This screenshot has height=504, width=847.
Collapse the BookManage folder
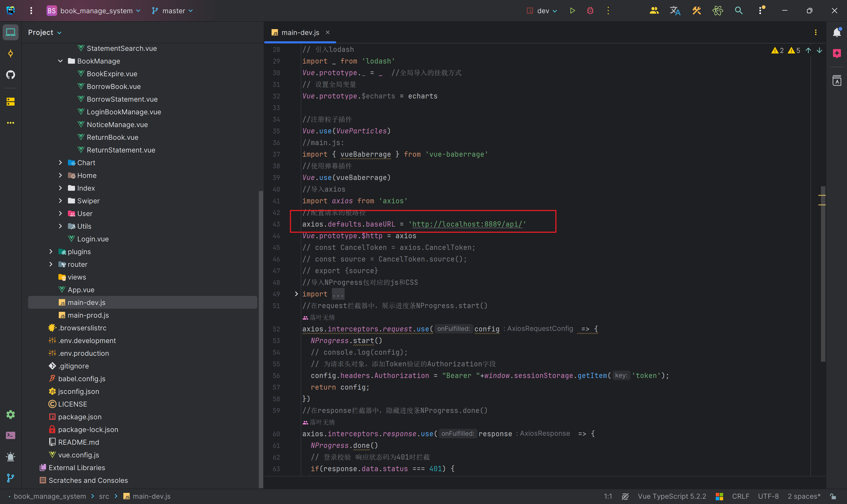click(x=60, y=61)
